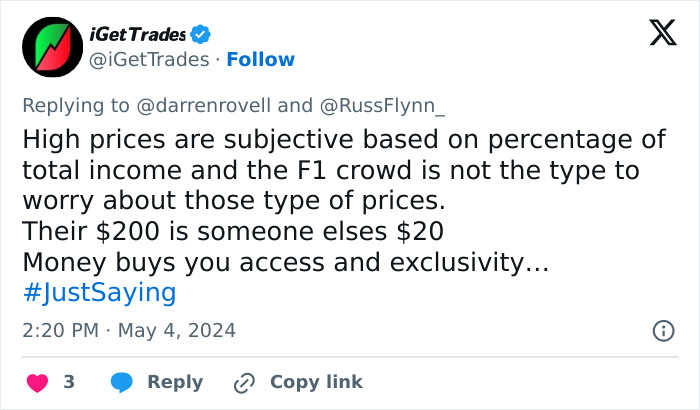Click the Copy link text
This screenshot has height=410, width=700.
316,382
